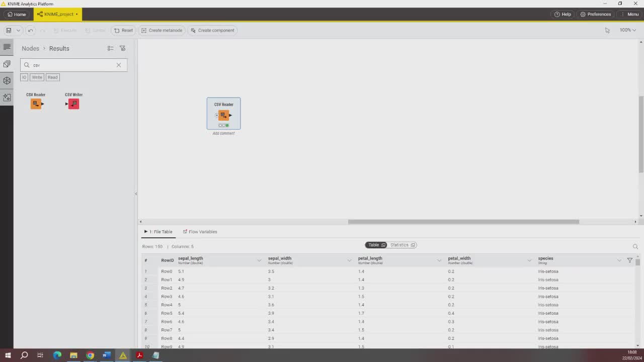
Task: Open File Explorer from taskbar
Action: point(73,355)
